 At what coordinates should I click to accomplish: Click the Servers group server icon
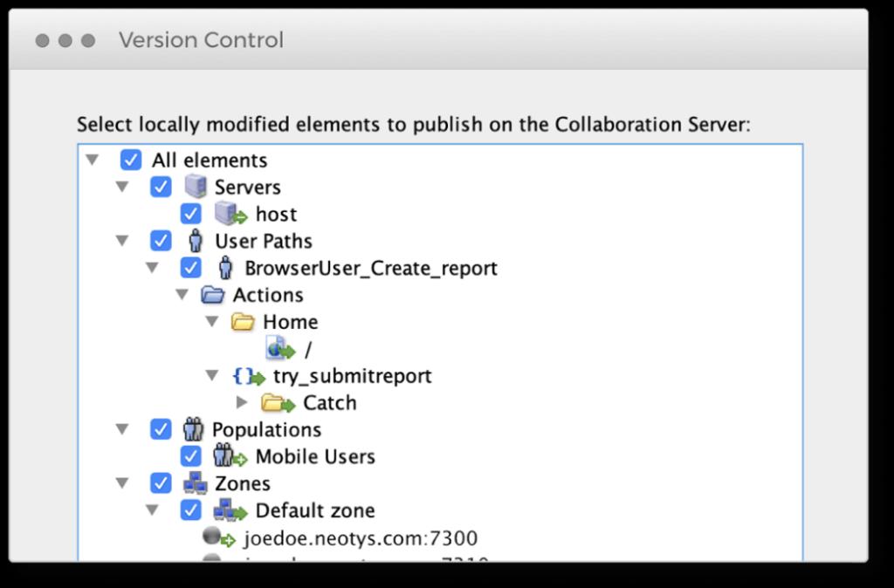195,188
